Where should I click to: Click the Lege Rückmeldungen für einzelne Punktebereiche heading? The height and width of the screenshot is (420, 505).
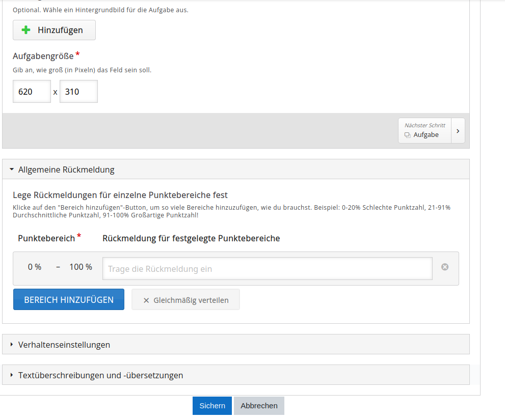pyautogui.click(x=120, y=195)
